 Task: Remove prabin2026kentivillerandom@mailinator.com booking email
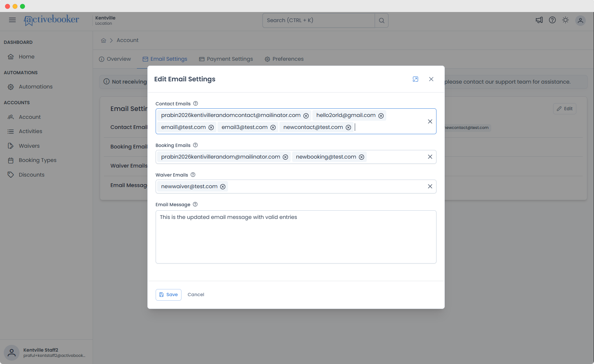pyautogui.click(x=285, y=157)
